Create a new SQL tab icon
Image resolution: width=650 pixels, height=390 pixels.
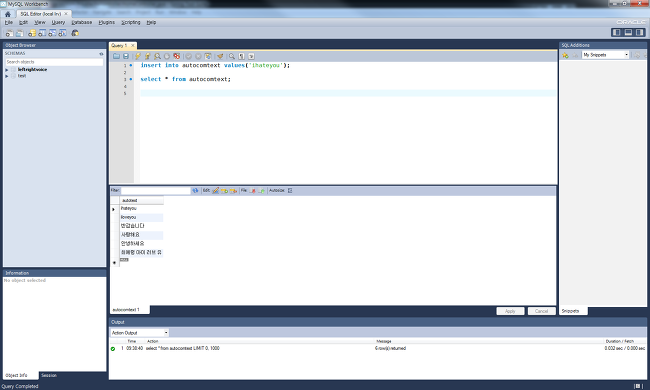(9, 33)
